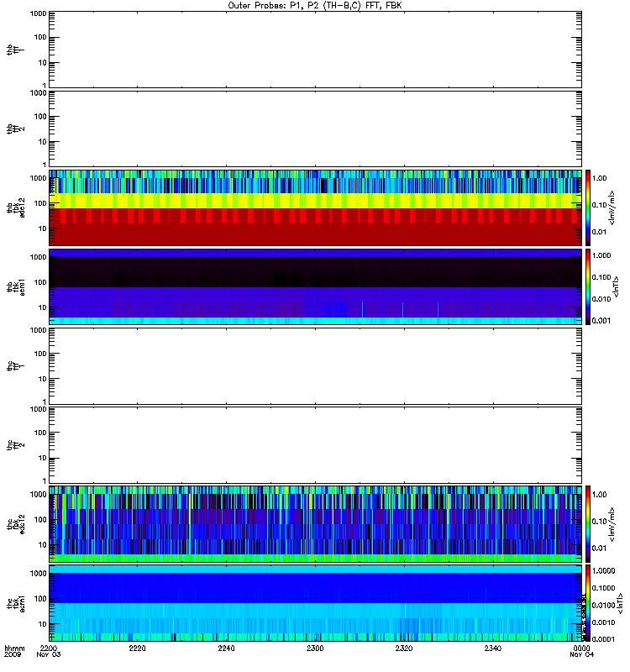Click the color bar of the thc fbk scm1 panel
The width and height of the screenshot is (630, 672).
pyautogui.click(x=588, y=603)
